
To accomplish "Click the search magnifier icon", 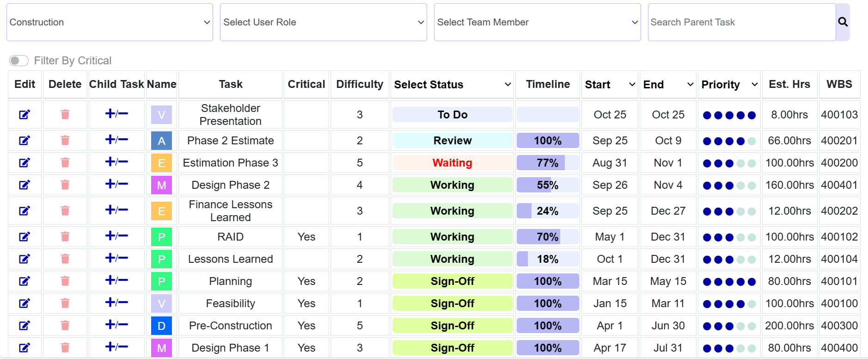I will click(843, 22).
